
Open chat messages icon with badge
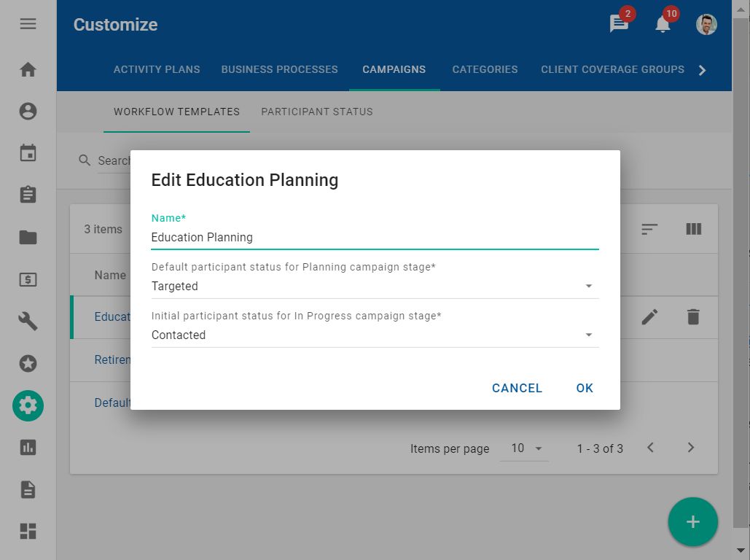point(619,24)
